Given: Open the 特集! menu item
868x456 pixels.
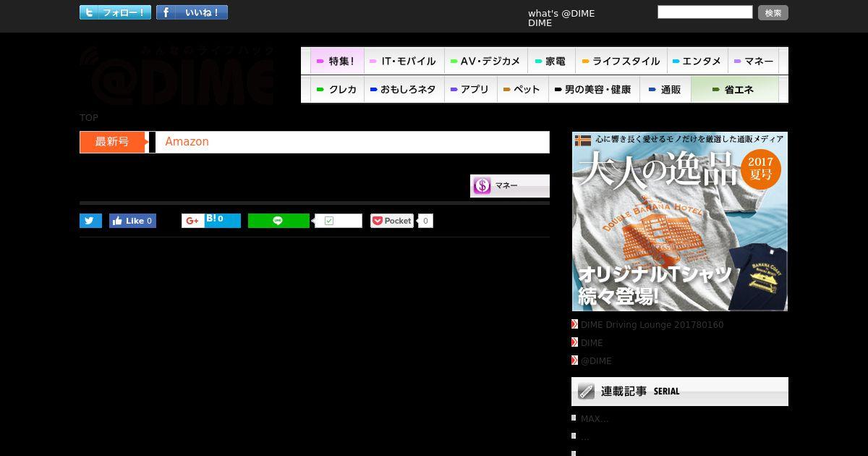Looking at the screenshot, I should [x=337, y=61].
